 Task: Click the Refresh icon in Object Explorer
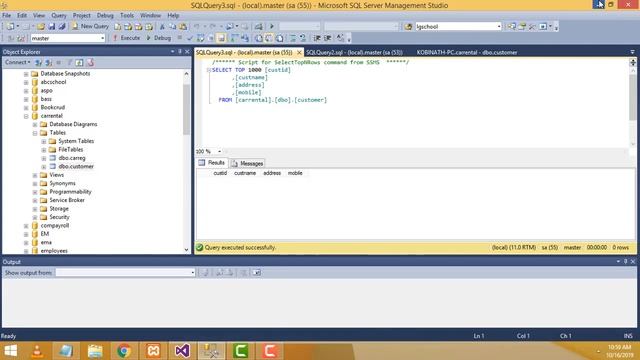point(79,62)
